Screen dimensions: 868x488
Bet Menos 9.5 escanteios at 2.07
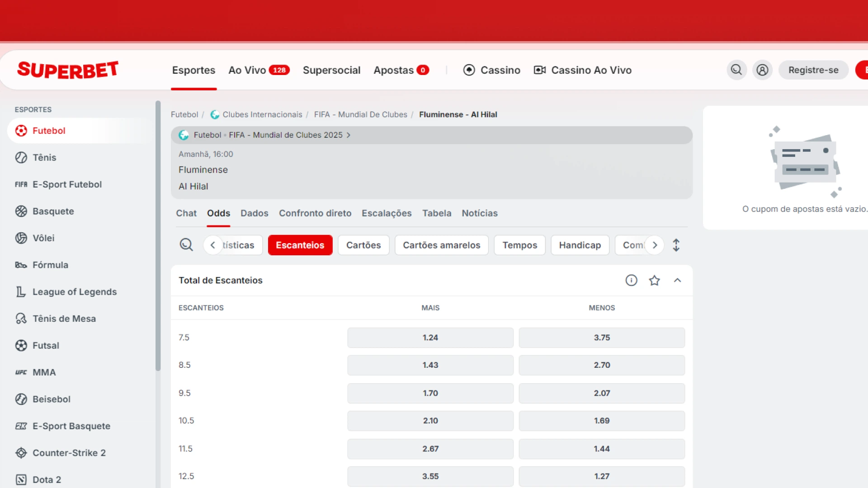602,393
